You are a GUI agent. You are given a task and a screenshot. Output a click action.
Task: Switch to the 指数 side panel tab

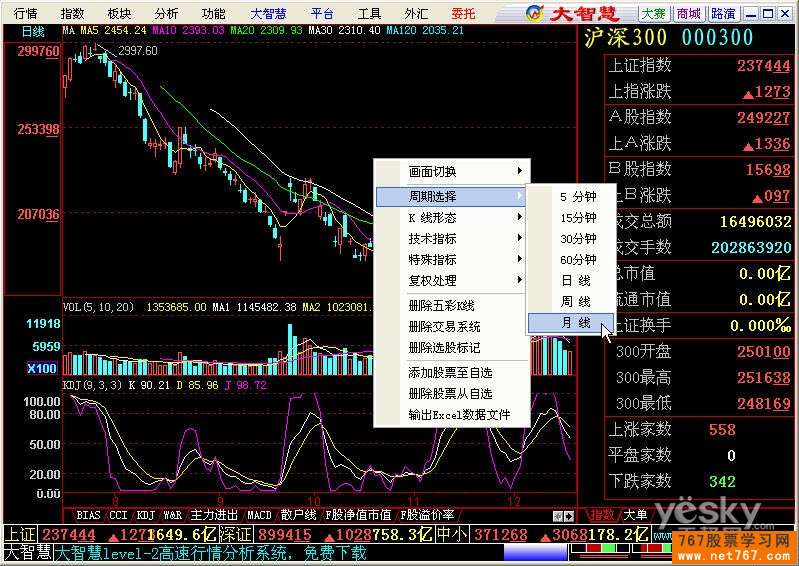pos(602,515)
